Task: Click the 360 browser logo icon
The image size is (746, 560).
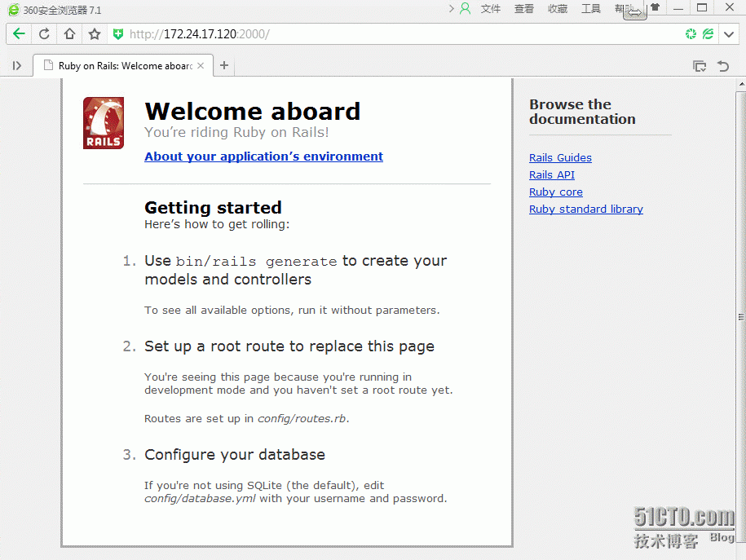Action: (14, 10)
